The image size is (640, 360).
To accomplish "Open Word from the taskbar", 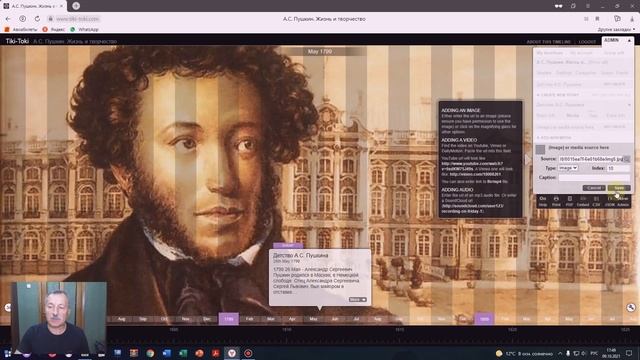I will coord(167,353).
